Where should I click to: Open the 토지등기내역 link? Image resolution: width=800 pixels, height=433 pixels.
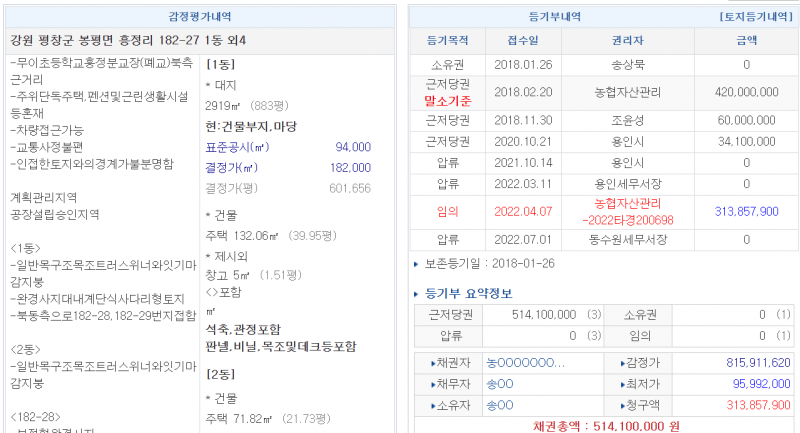(755, 17)
